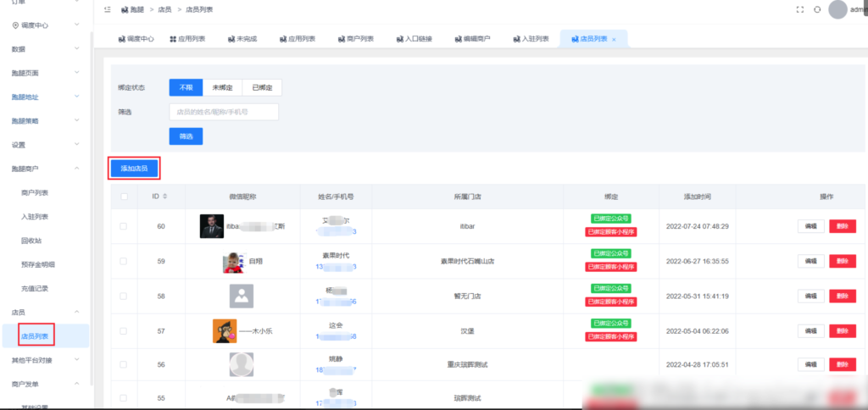Open 入驻列表 in the sidebar
This screenshot has height=410, width=868.
pyautogui.click(x=35, y=216)
